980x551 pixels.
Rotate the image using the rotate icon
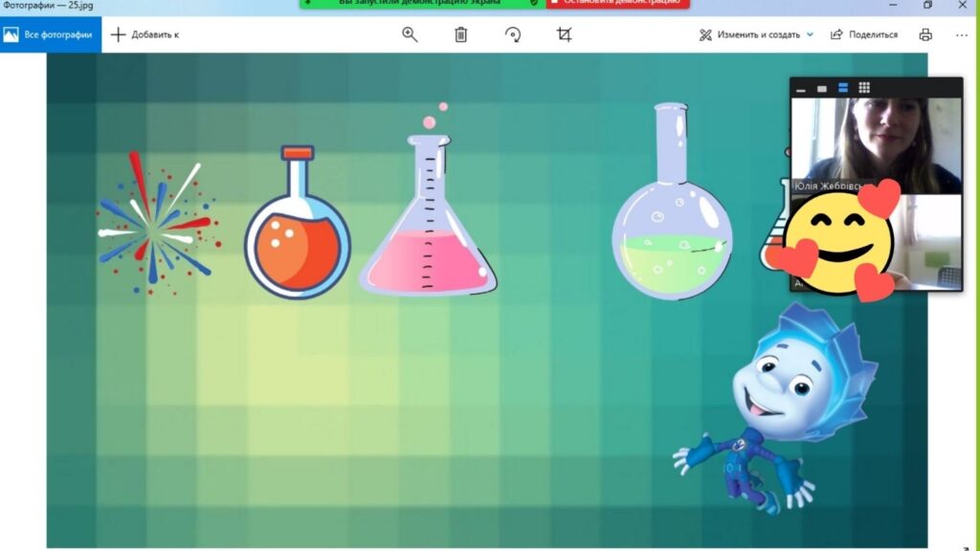pyautogui.click(x=513, y=34)
